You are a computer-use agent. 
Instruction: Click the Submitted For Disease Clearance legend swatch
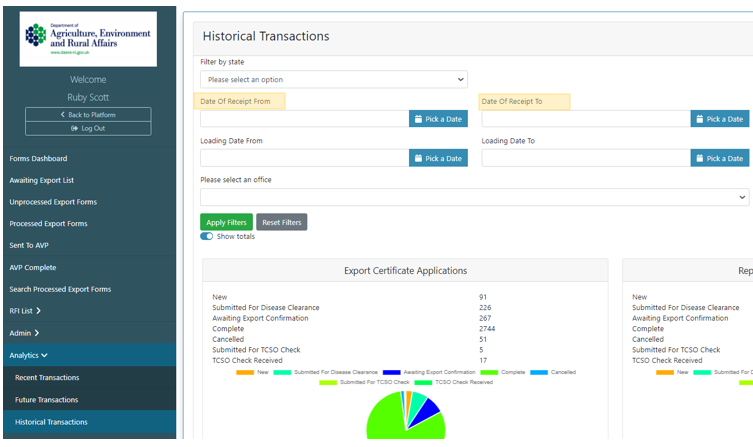tap(282, 372)
